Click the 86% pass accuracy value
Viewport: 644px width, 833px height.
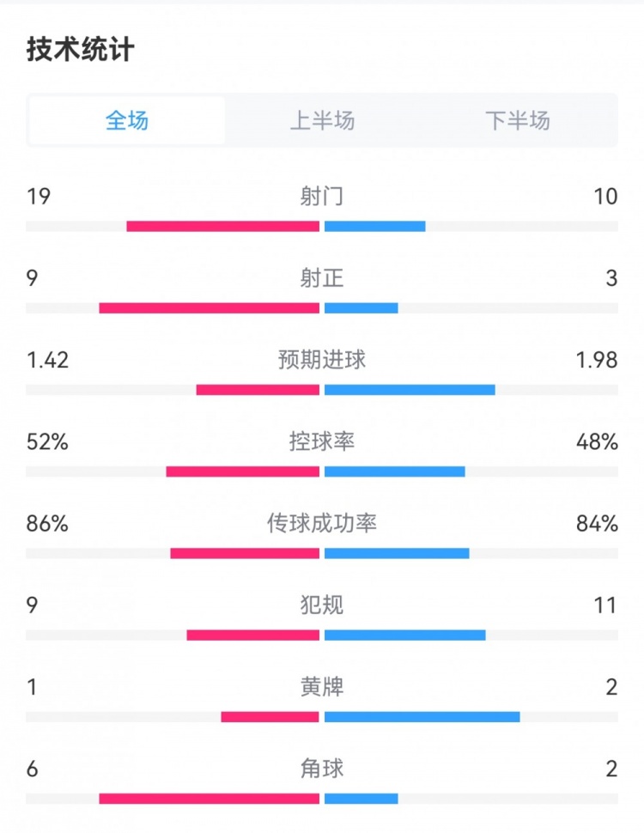pyautogui.click(x=47, y=524)
